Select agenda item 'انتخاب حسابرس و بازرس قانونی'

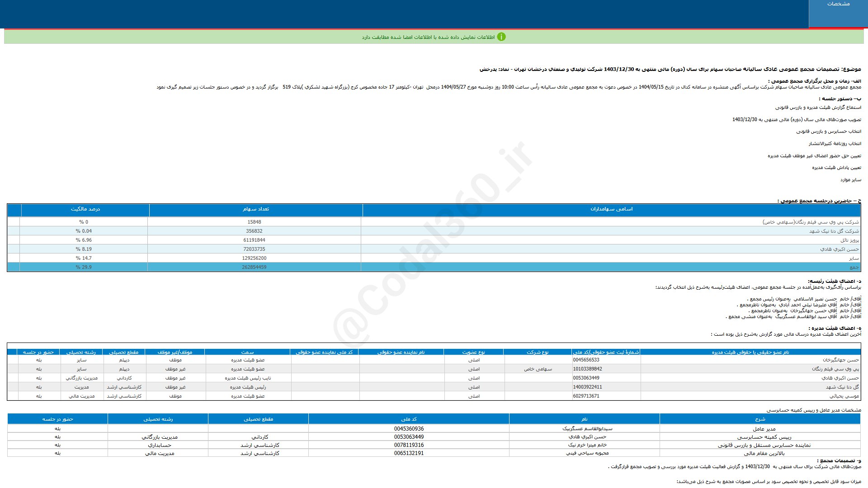[x=829, y=131]
